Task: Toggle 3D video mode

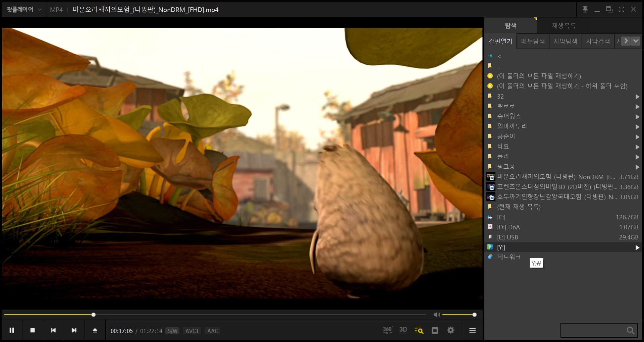Action: click(403, 330)
